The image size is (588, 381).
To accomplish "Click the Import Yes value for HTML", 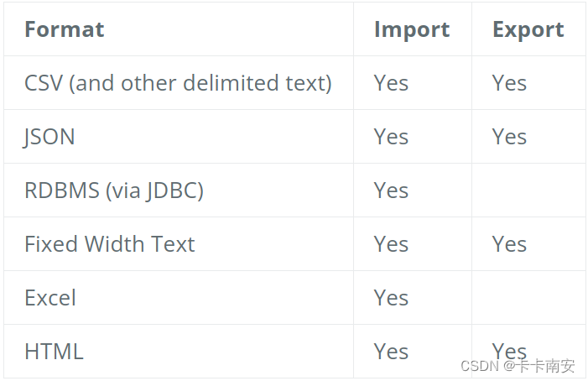I will pos(391,352).
